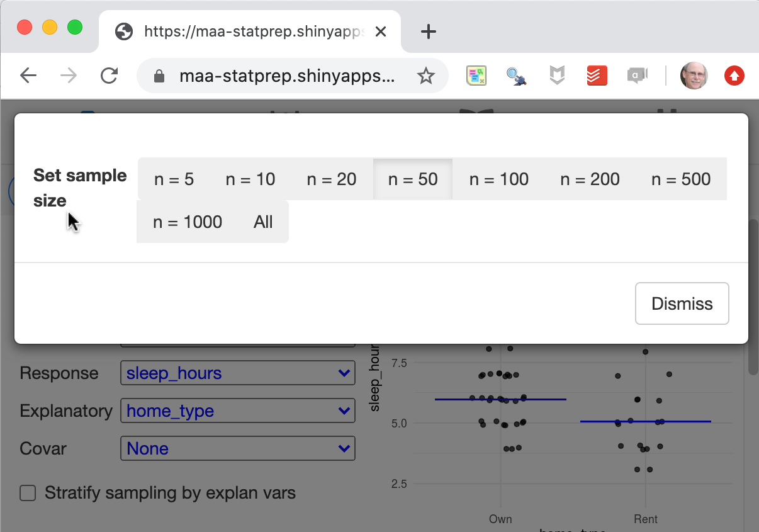Click the address bar URL field
759x532 pixels.
(x=286, y=76)
